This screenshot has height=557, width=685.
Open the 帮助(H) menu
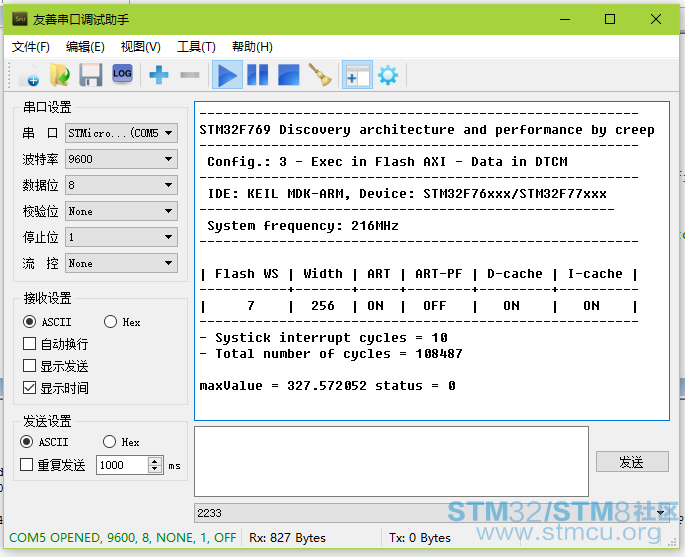pyautogui.click(x=252, y=47)
